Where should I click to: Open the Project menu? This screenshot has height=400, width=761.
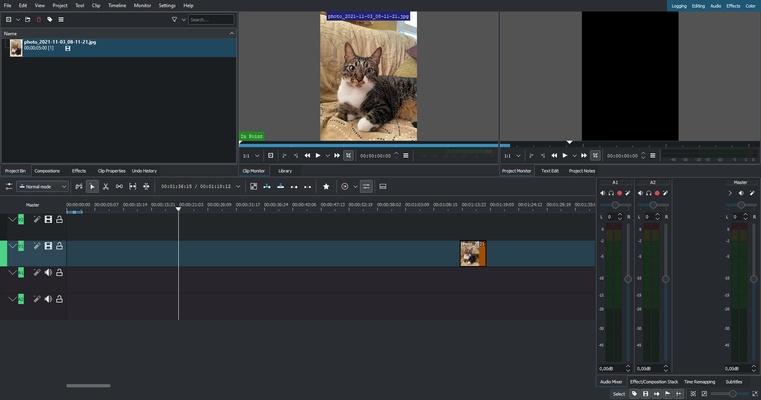[x=60, y=5]
